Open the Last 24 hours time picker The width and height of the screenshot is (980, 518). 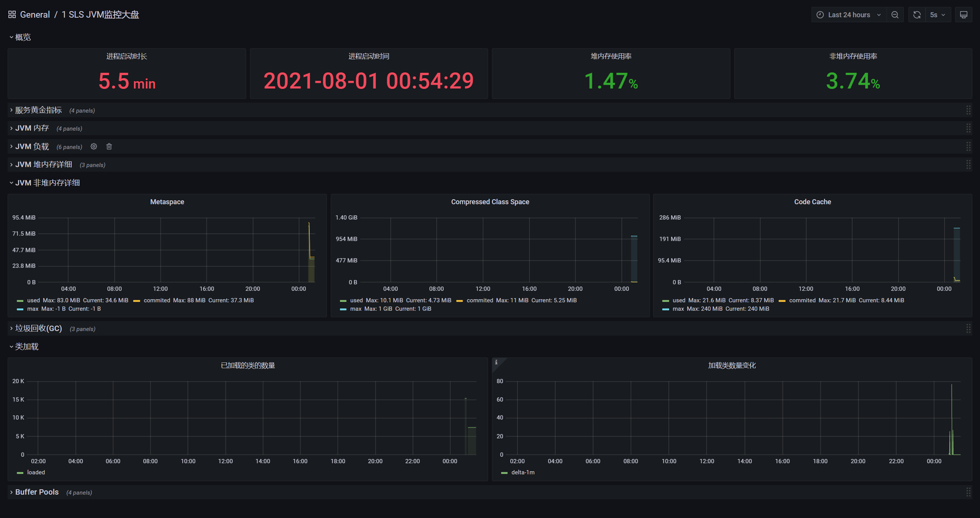(x=849, y=15)
